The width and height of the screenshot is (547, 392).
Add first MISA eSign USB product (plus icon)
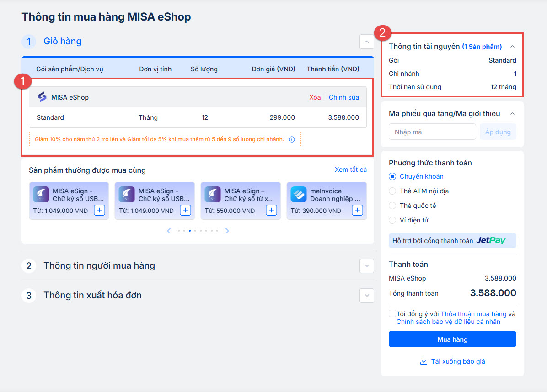click(99, 211)
